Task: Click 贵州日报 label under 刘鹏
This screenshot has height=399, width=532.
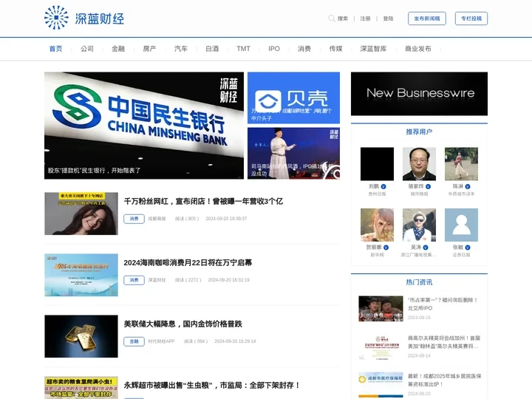Action: [377, 194]
